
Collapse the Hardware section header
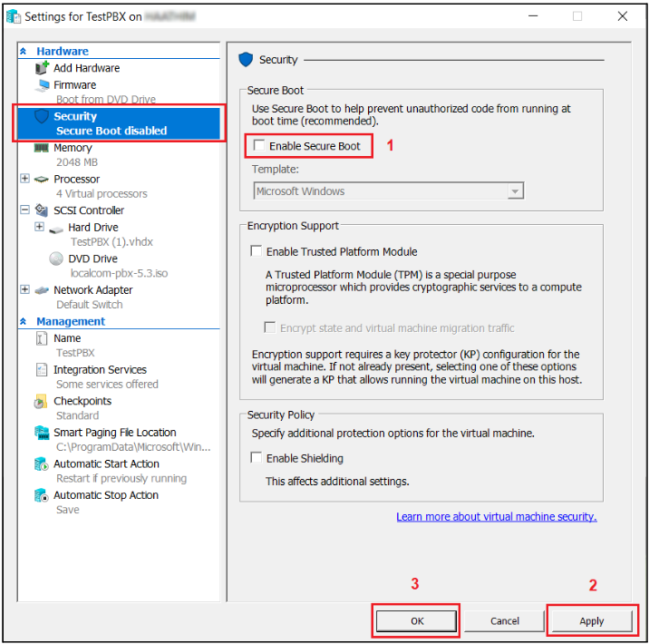pyautogui.click(x=24, y=52)
